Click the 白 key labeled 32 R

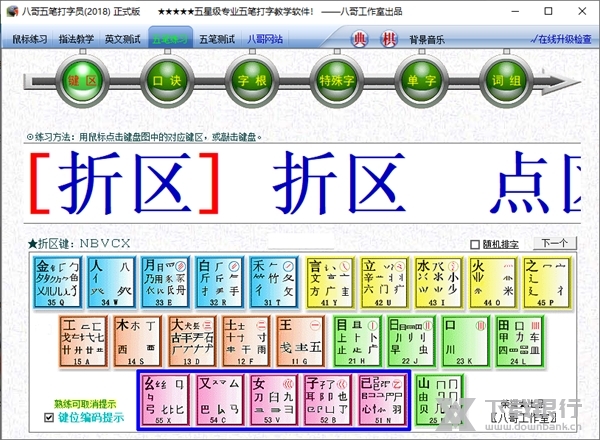coord(220,282)
